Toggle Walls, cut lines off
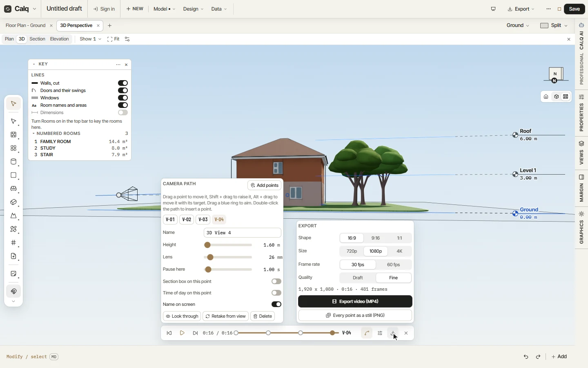This screenshot has height=368, width=588. point(123,83)
